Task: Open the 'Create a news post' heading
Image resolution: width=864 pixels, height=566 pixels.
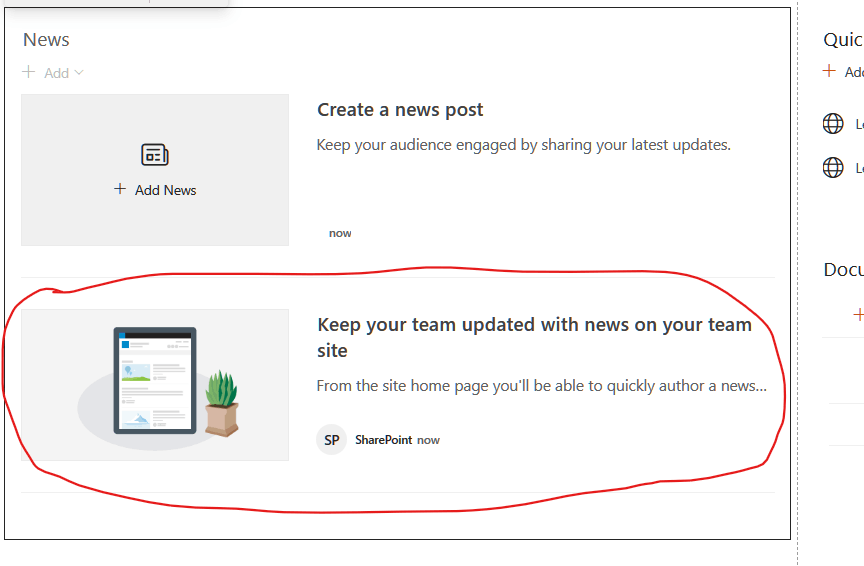Action: point(400,110)
